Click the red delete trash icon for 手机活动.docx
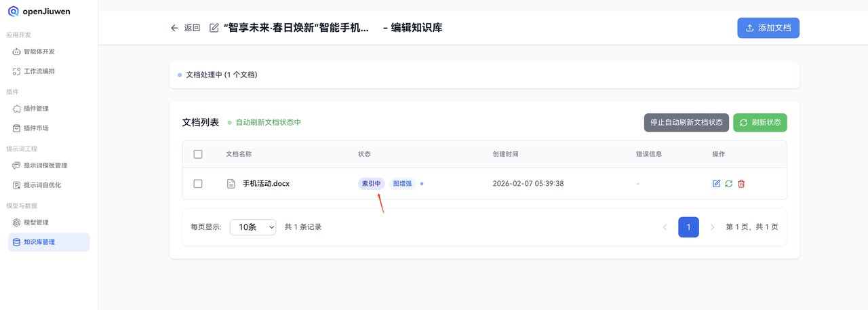 click(x=741, y=184)
